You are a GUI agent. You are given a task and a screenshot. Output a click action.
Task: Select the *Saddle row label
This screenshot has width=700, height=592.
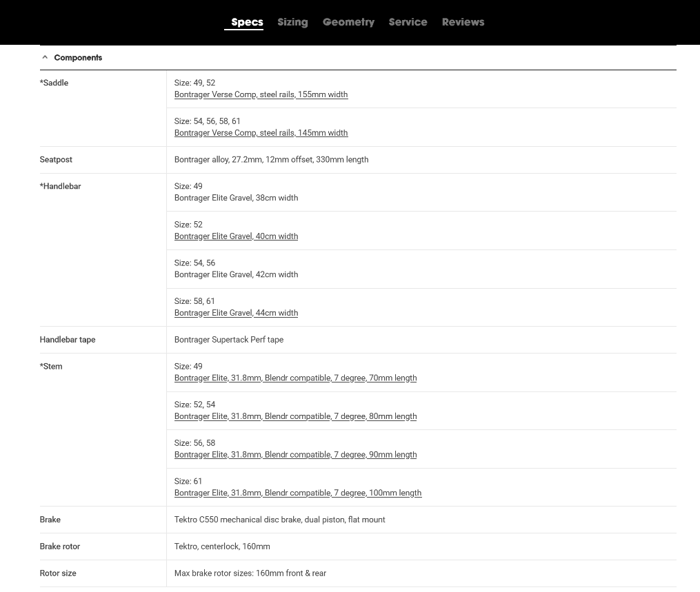[x=54, y=83]
